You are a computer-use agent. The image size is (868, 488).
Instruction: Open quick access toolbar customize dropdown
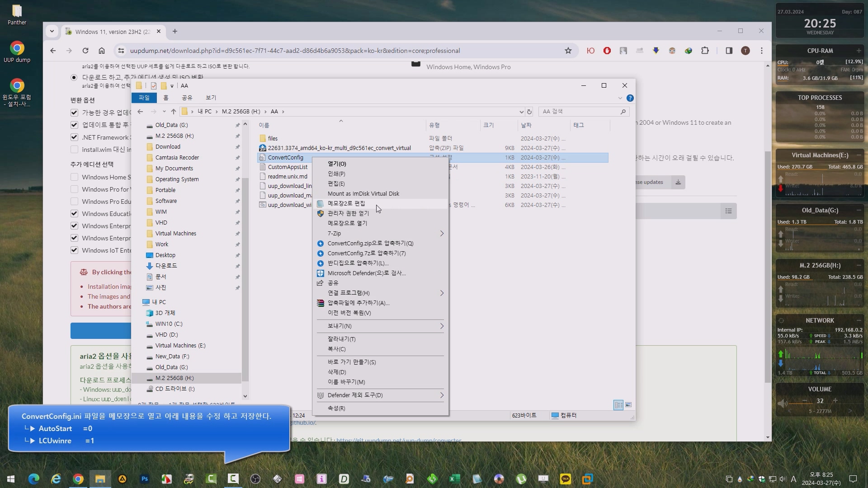(x=172, y=86)
